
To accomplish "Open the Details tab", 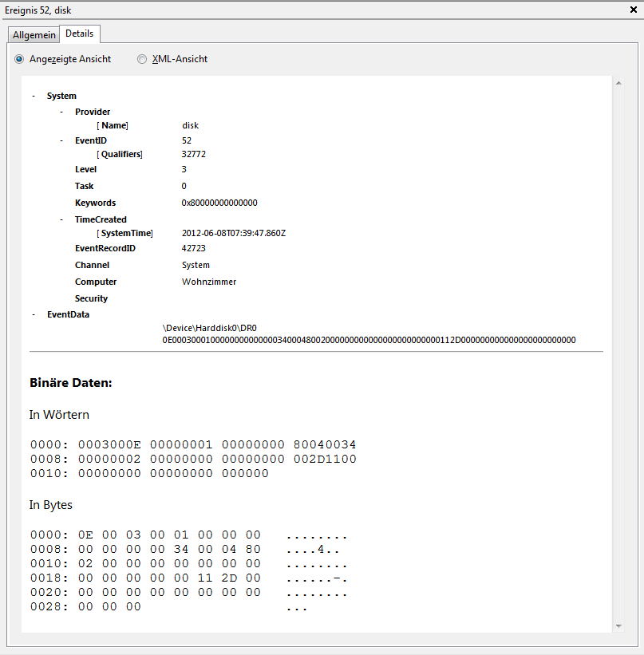I will pos(80,34).
